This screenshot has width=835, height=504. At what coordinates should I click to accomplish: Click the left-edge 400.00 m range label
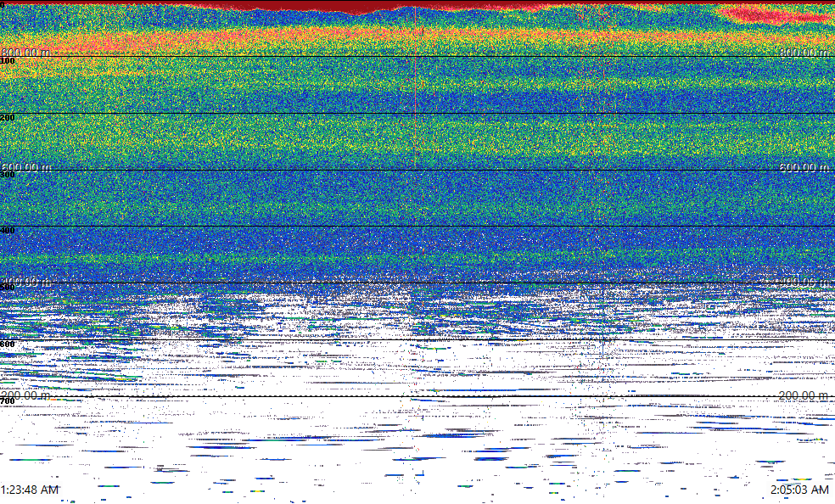(26, 282)
